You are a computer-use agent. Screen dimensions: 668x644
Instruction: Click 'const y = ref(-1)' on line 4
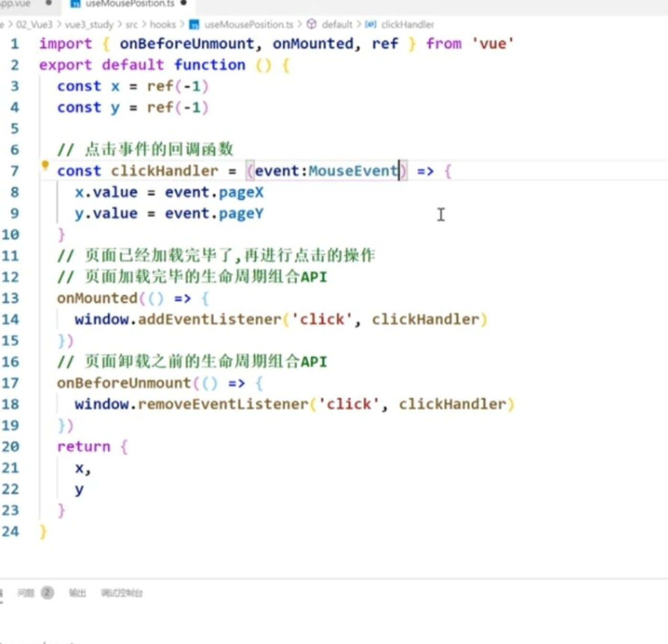(133, 107)
